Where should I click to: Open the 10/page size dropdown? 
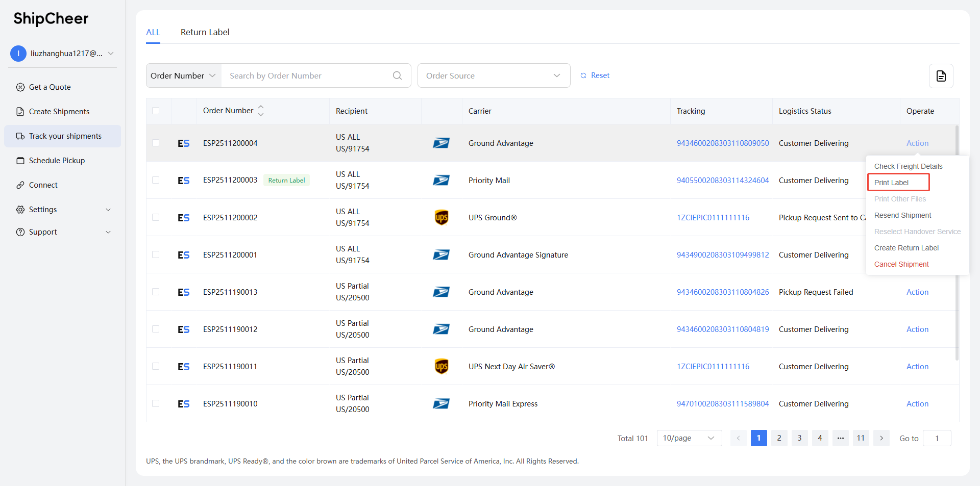pos(689,438)
